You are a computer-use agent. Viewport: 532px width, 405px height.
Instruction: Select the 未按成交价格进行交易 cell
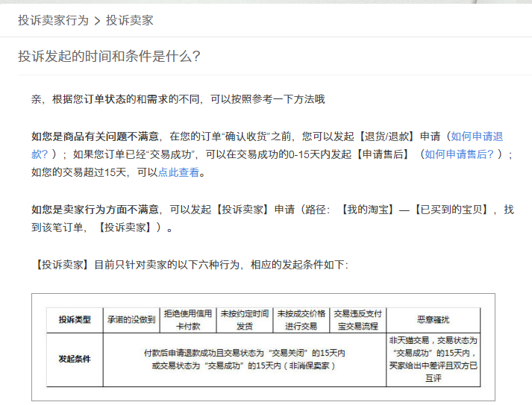(301, 320)
